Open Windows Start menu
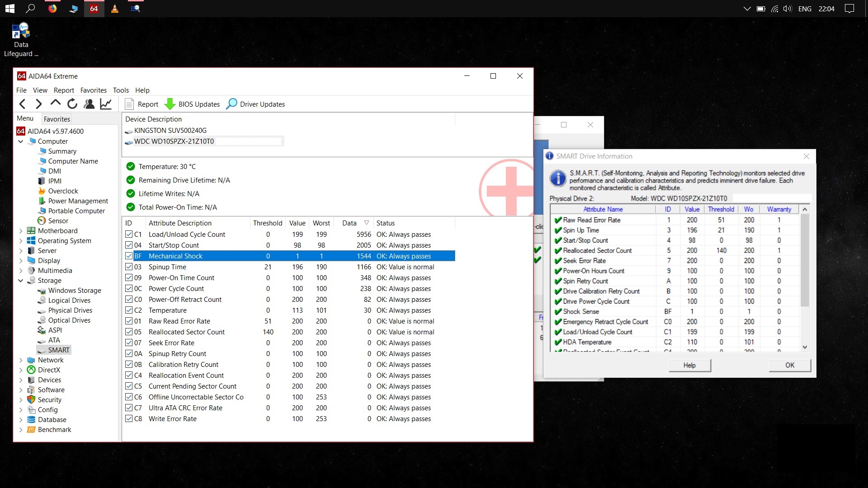868x488 pixels. tap(9, 9)
